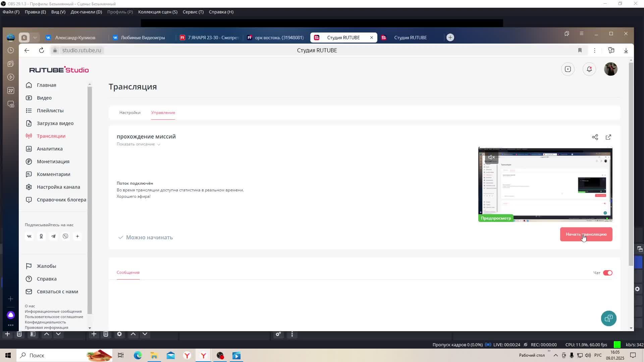
Task: Open the Главная sidebar item
Action: [x=41, y=85]
